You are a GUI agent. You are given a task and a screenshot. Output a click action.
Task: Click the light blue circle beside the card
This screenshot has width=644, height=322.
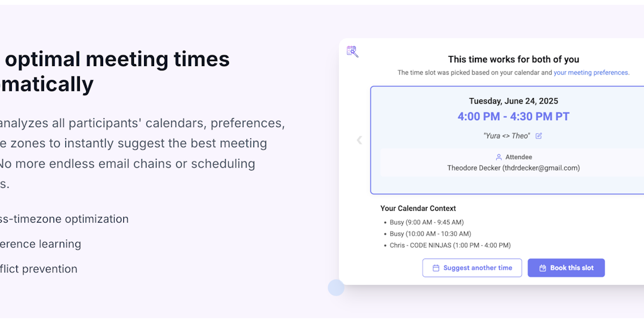336,287
